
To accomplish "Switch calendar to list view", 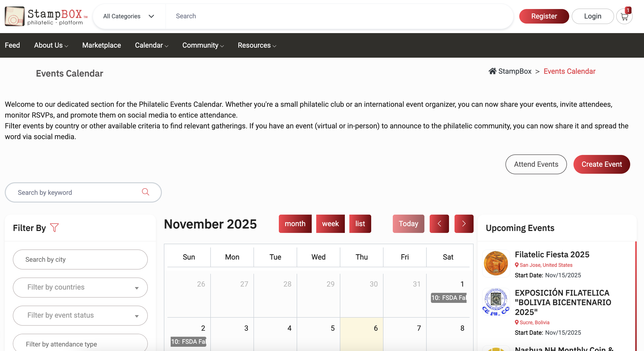I will point(360,224).
